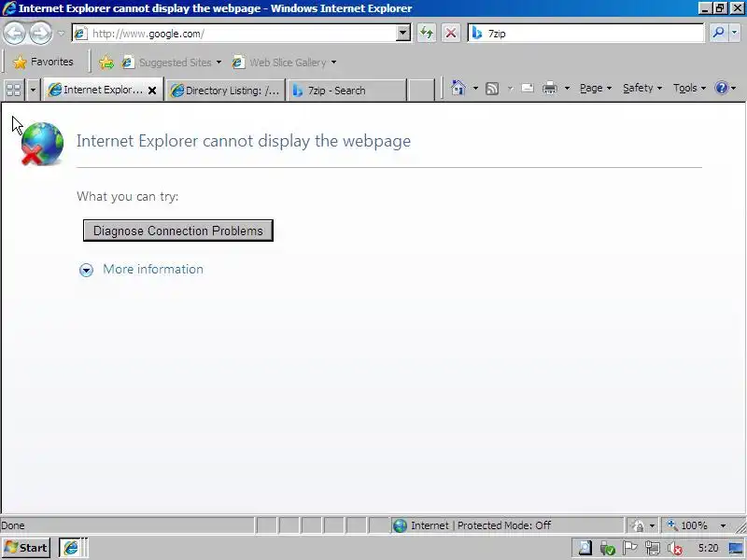Click the system clock showing 5:20
This screenshot has width=747, height=560.
[708, 548]
